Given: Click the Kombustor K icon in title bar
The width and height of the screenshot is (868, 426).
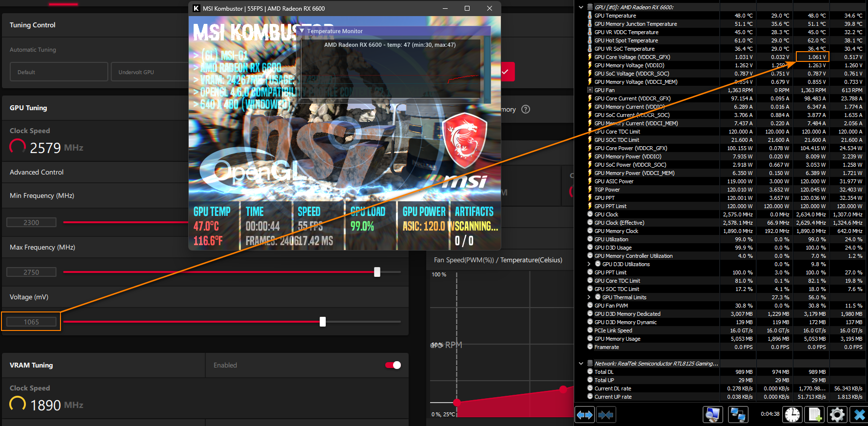Looking at the screenshot, I should [196, 8].
